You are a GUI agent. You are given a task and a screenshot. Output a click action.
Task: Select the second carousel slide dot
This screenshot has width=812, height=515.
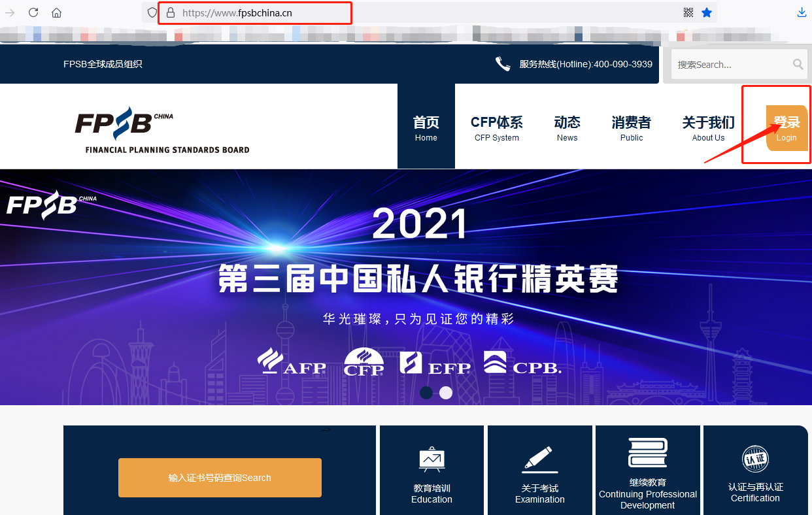[x=446, y=392]
